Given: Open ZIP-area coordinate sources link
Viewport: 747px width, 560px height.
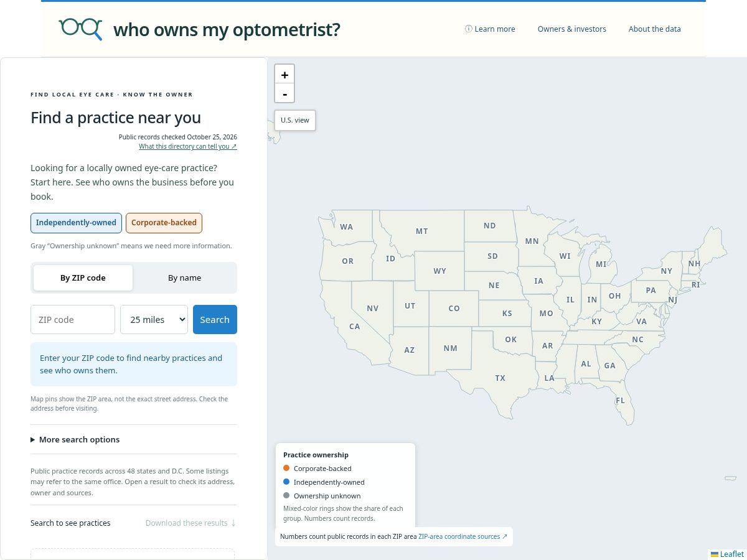Looking at the screenshot, I should click(x=463, y=536).
